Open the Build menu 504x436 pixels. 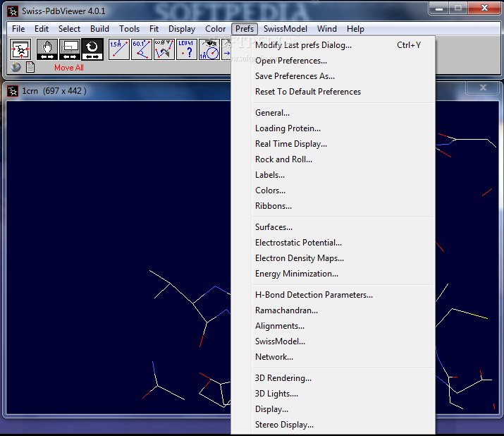(x=99, y=29)
